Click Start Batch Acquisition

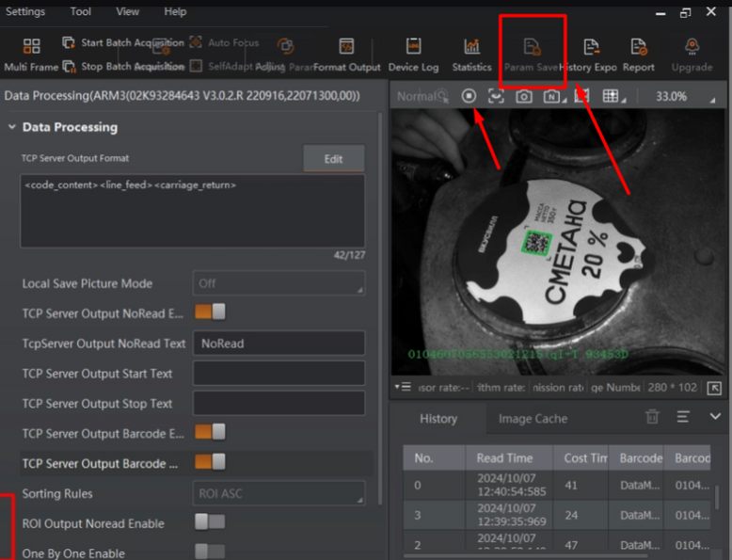(x=123, y=42)
